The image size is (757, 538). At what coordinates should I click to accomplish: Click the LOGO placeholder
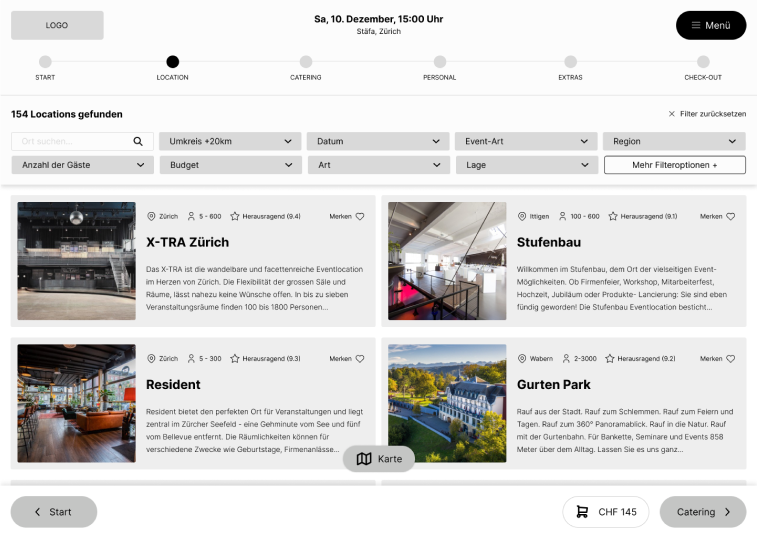pyautogui.click(x=57, y=25)
